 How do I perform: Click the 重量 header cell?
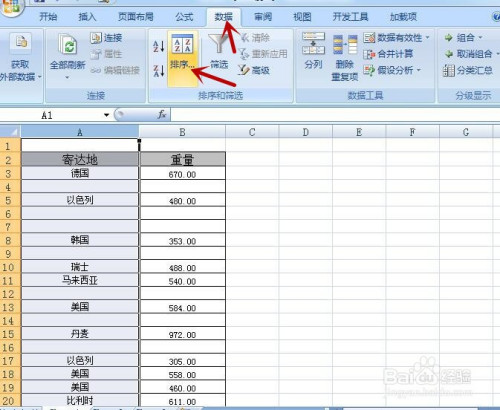pyautogui.click(x=182, y=159)
